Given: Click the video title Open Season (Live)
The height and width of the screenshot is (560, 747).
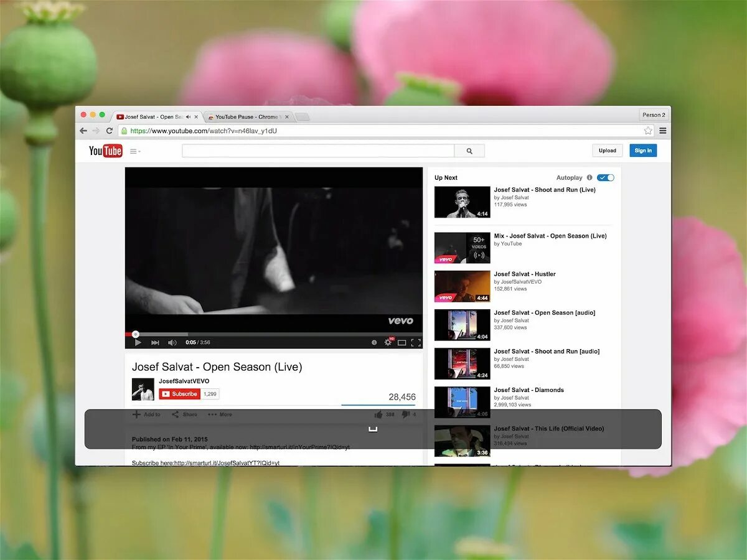Looking at the screenshot, I should (217, 367).
